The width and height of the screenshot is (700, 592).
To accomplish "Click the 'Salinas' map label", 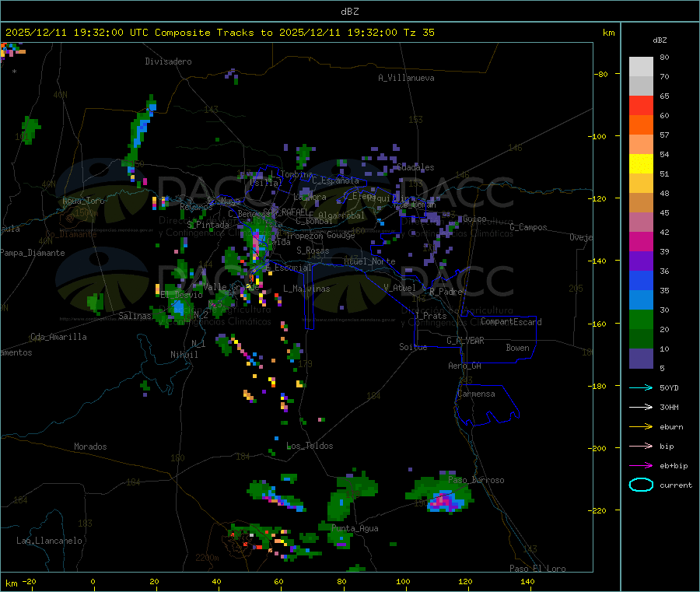I will point(135,316).
